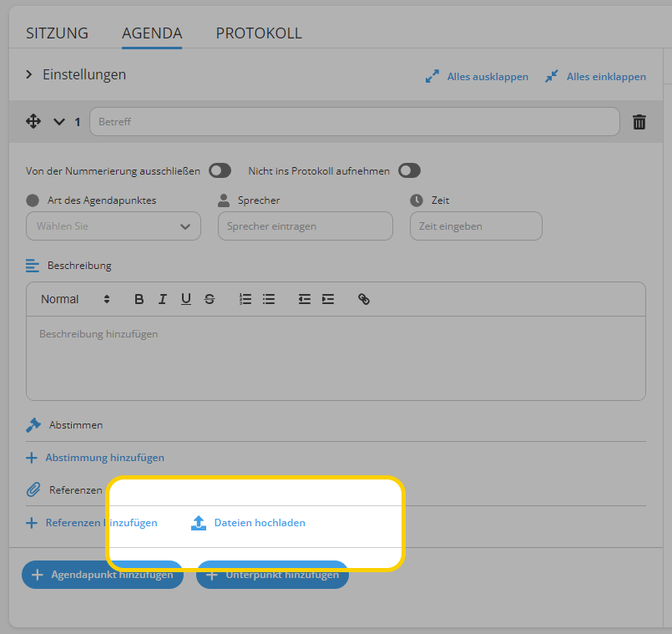This screenshot has height=634, width=672.
Task: Click Unterpunkt hinzufügen button
Action: (272, 575)
